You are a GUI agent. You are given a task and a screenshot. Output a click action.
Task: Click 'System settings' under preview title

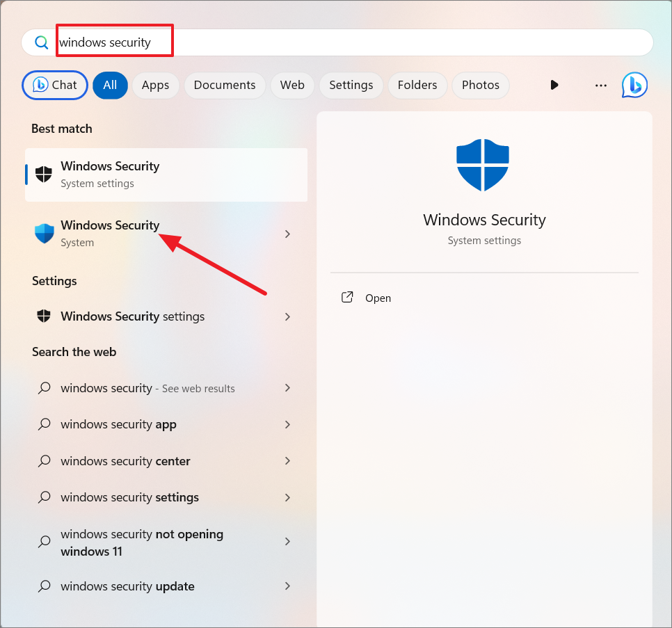pos(484,241)
